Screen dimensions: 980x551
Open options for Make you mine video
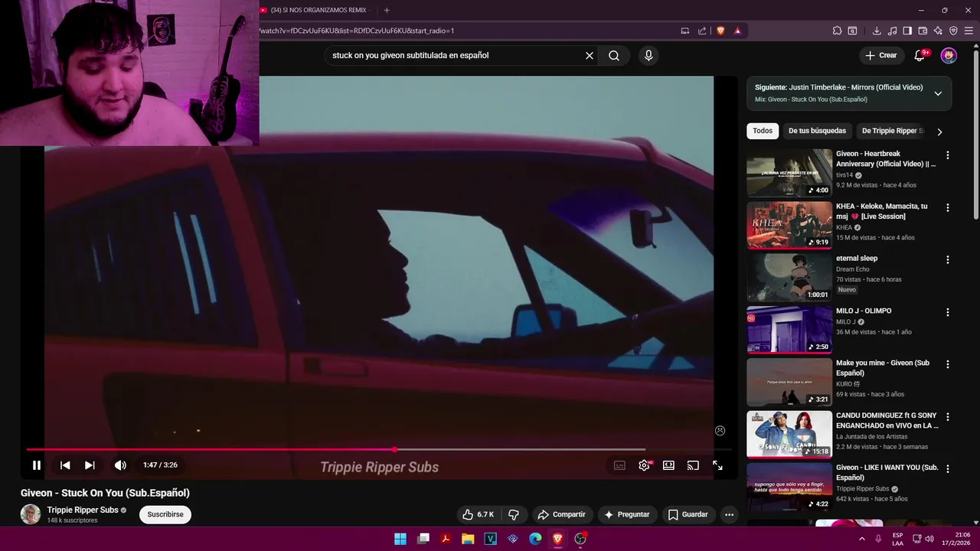click(x=948, y=364)
